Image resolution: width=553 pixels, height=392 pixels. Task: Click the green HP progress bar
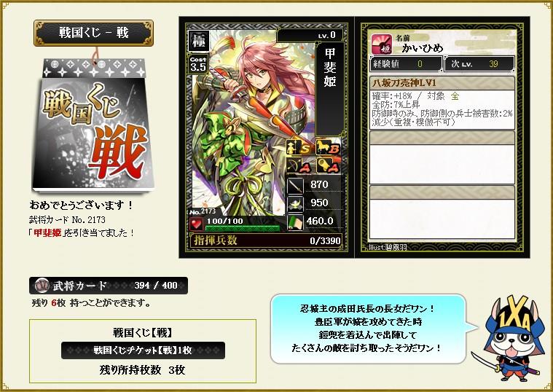[x=242, y=228]
